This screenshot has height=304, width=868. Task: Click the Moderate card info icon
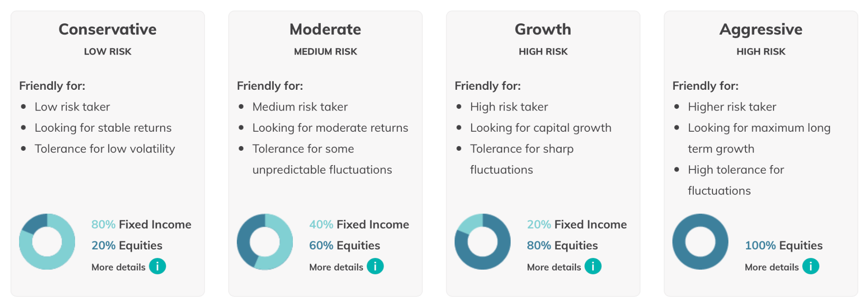pyautogui.click(x=375, y=266)
